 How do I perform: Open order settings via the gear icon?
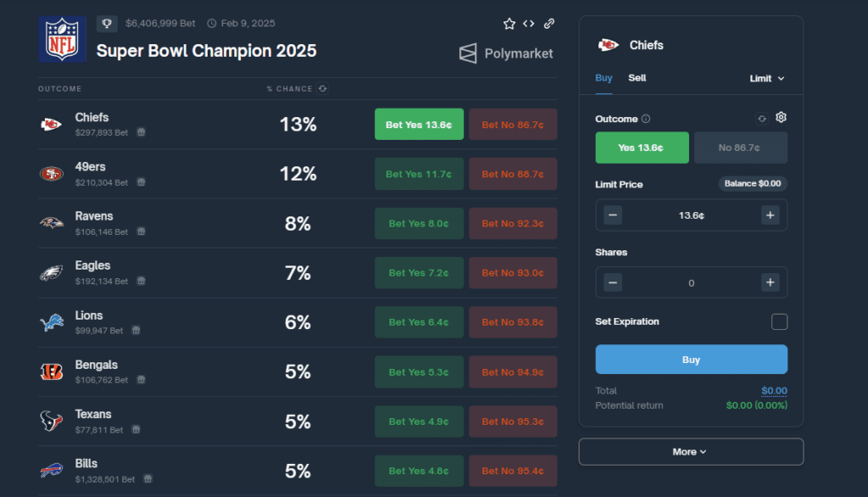[781, 118]
